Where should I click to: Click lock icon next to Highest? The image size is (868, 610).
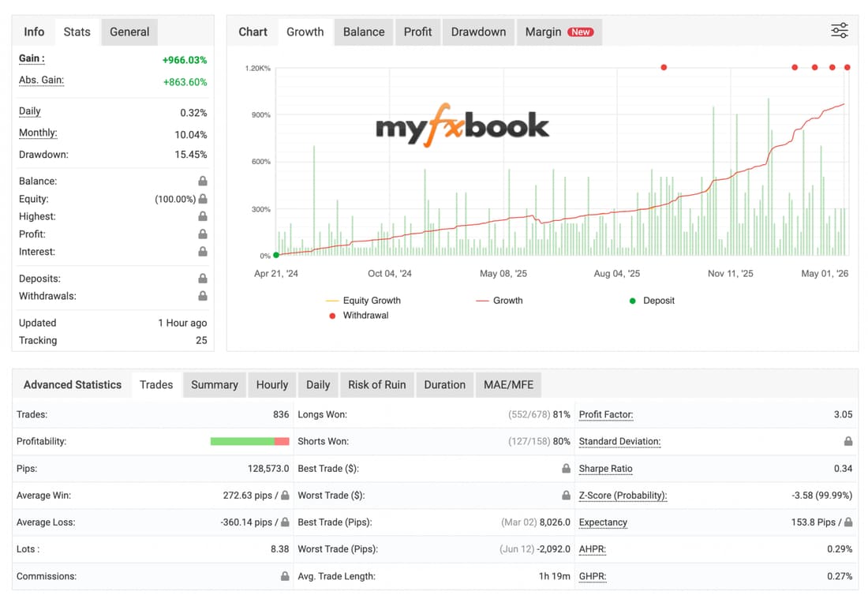203,216
